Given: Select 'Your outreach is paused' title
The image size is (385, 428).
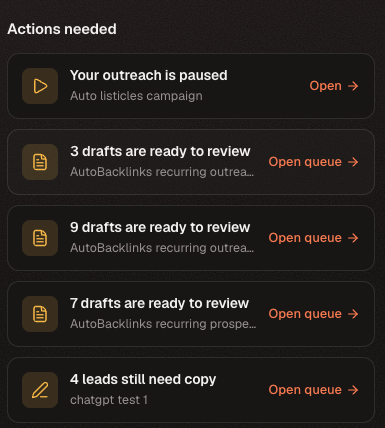Looking at the screenshot, I should [x=149, y=76].
